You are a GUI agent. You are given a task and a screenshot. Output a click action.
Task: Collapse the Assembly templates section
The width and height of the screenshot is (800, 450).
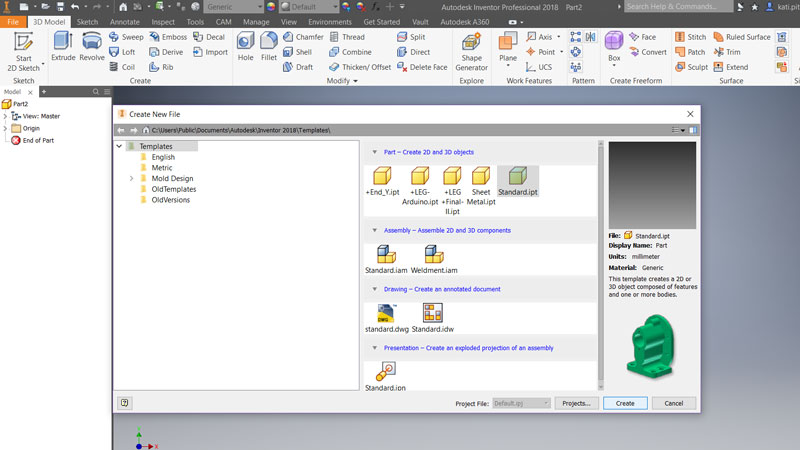374,230
